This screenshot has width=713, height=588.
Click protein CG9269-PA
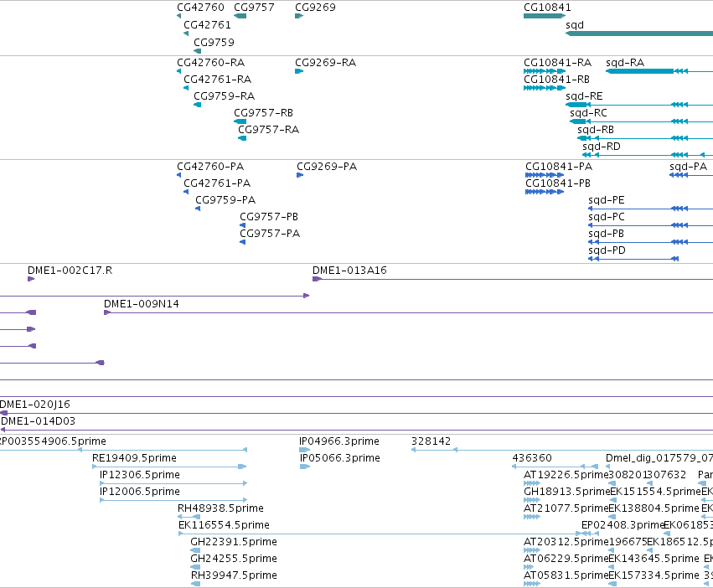[x=327, y=167]
